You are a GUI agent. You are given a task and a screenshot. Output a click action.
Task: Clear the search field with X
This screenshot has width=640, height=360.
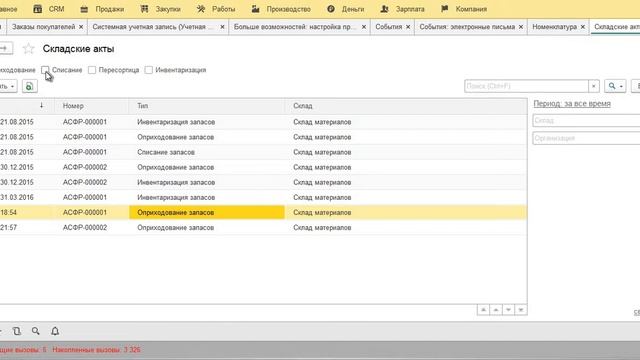point(593,86)
